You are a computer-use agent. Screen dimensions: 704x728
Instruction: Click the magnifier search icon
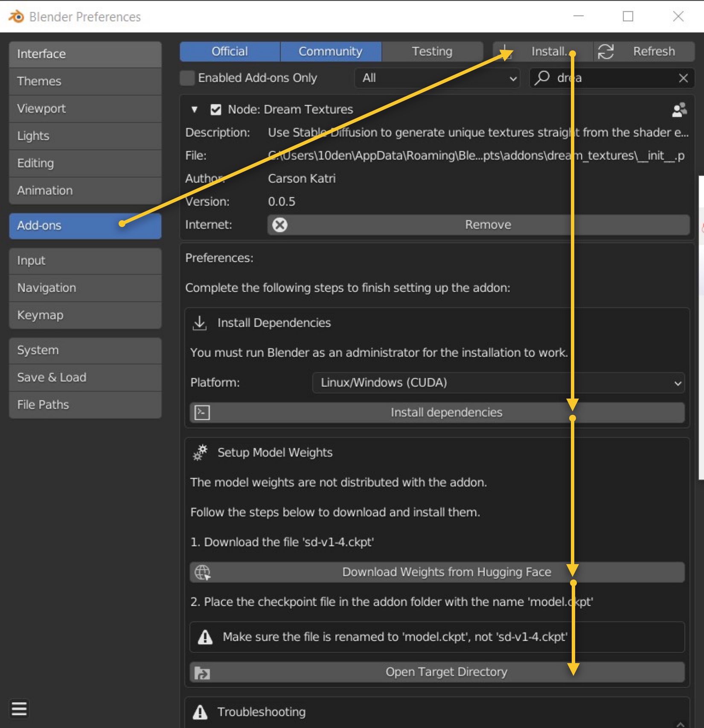click(542, 78)
